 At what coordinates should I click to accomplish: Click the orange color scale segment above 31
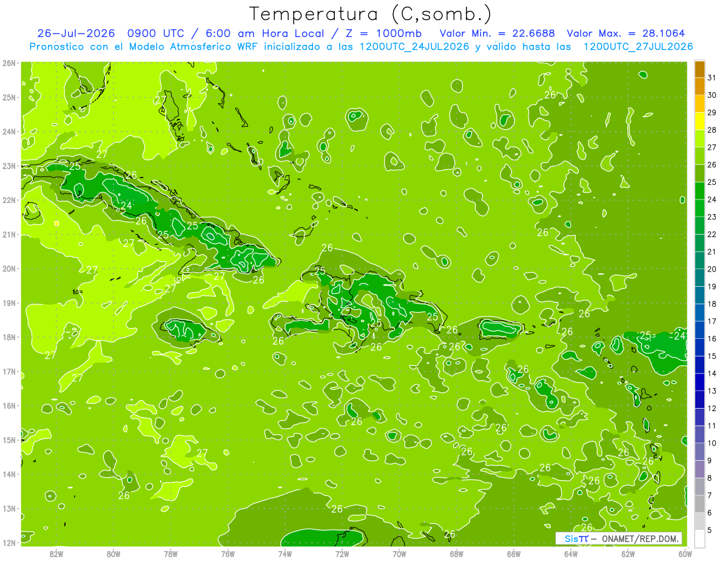tap(699, 69)
